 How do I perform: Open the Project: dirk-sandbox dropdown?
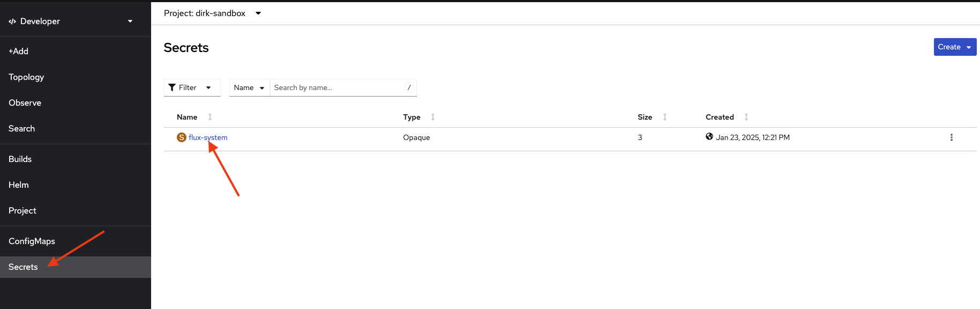(x=212, y=13)
